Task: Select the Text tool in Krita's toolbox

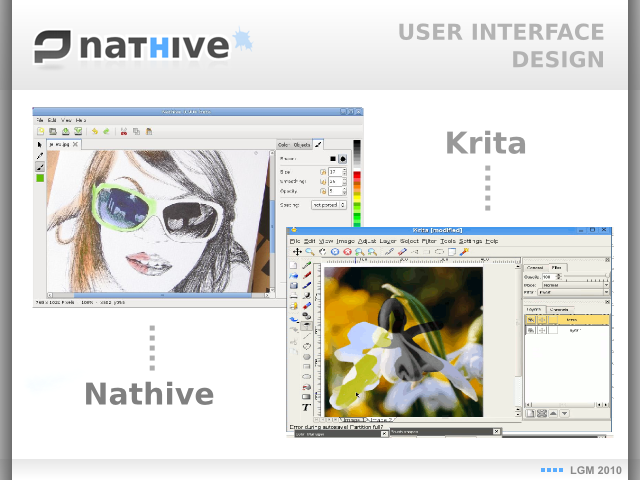Action: (x=306, y=407)
